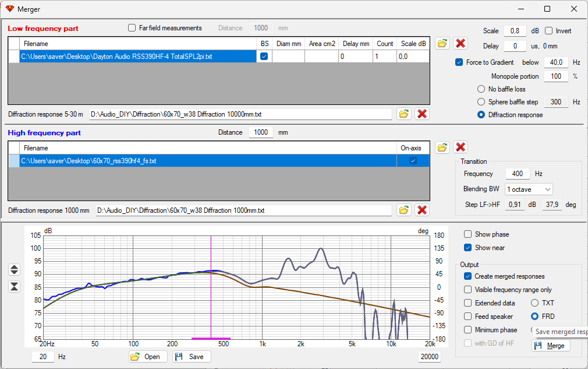The image size is (588, 369).
Task: Enable Feed speaker option
Action: coord(467,317)
